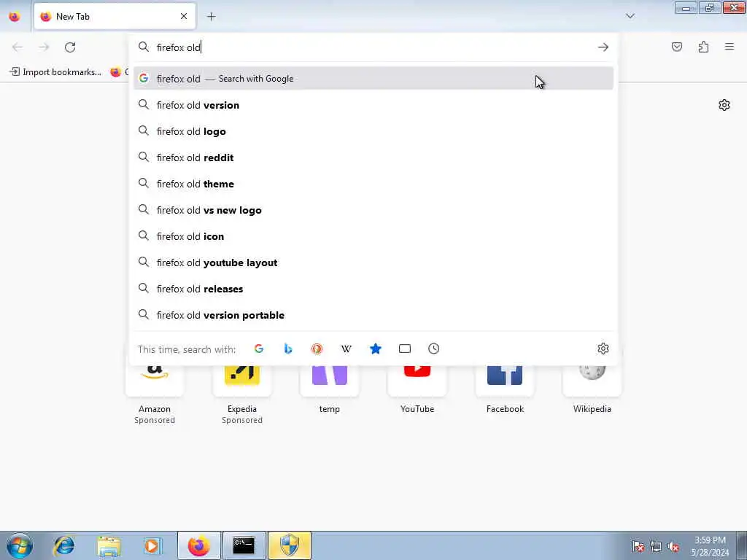Click the back navigation arrow

pos(18,47)
